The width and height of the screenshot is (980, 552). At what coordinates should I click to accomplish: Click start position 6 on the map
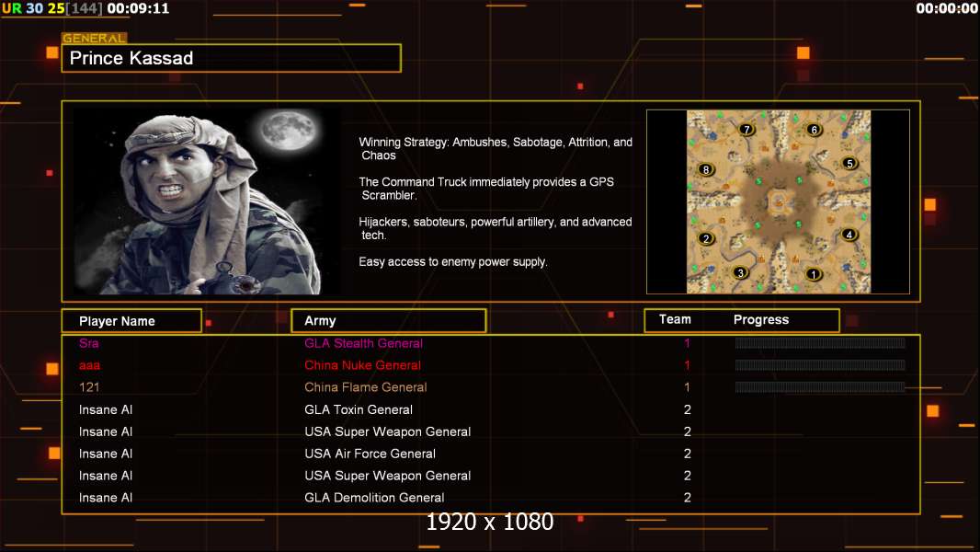(x=814, y=130)
